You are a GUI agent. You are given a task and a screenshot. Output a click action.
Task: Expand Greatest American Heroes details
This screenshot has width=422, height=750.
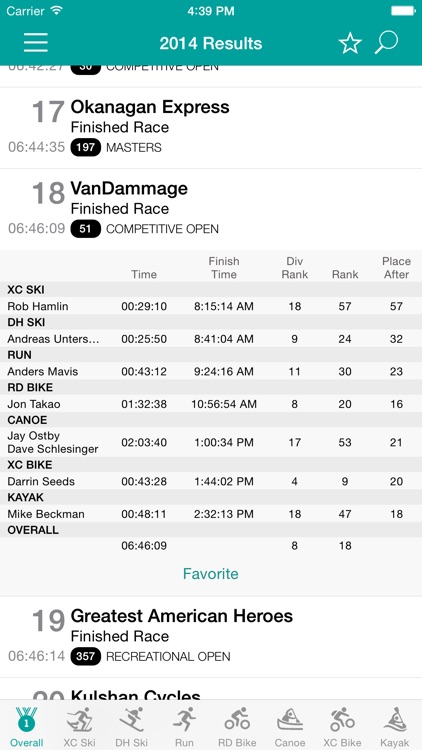pyautogui.click(x=211, y=637)
